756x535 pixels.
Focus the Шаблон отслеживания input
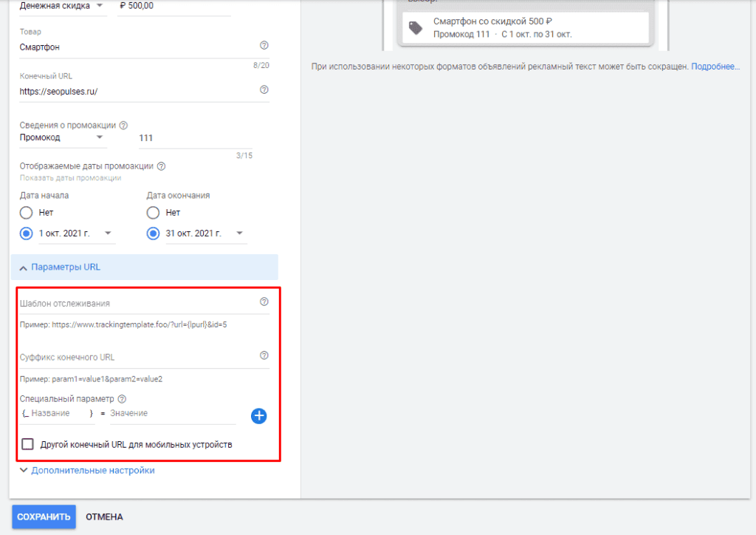144,304
